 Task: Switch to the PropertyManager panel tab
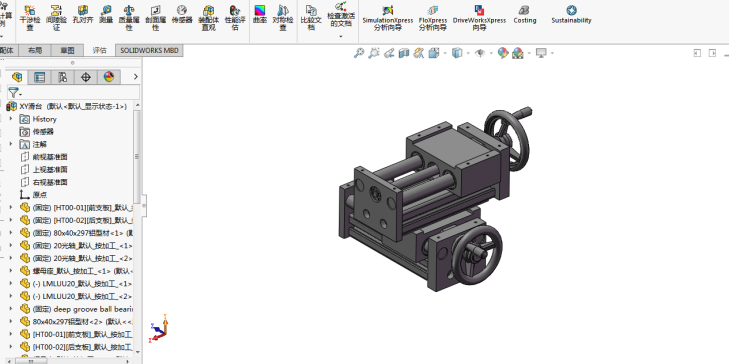pos(40,77)
